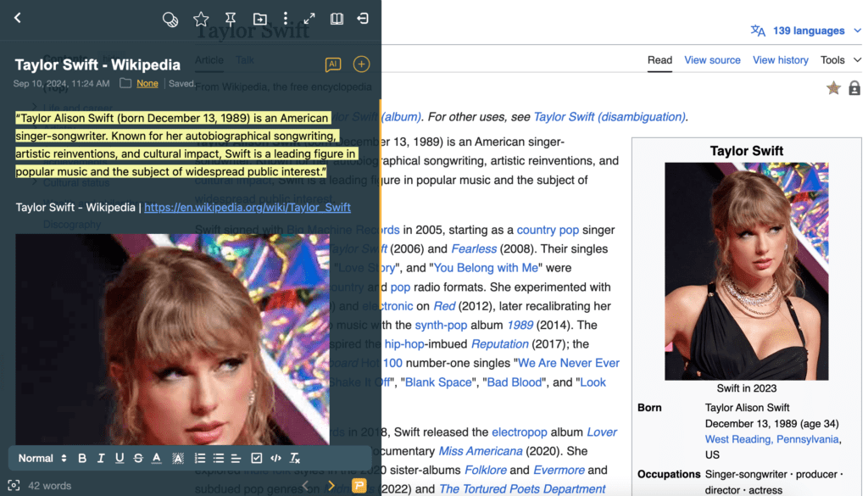
Task: Click the AI assistant speech-bubble icon
Action: [333, 64]
